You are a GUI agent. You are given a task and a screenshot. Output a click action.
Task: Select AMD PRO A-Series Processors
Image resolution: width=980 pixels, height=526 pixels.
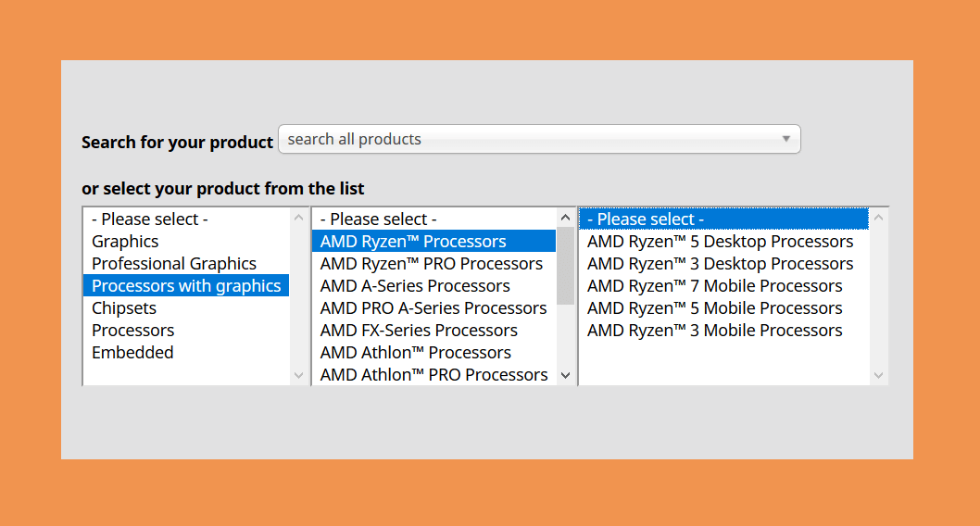433,308
